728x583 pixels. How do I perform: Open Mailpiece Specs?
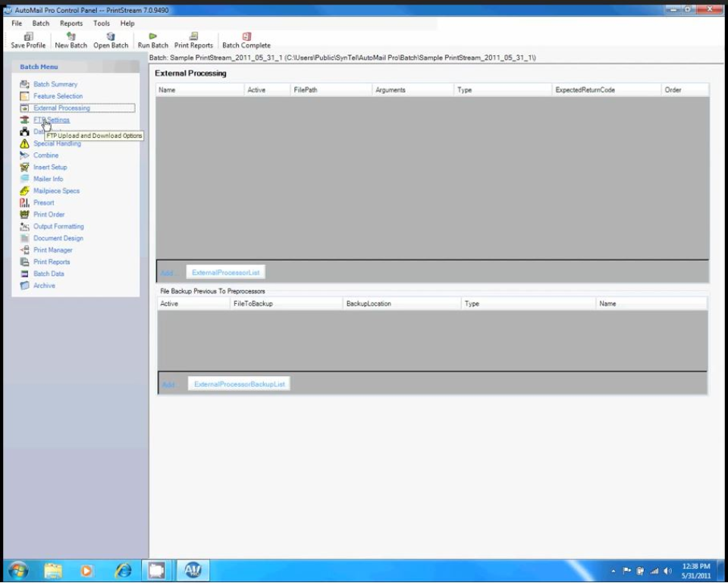(x=56, y=190)
